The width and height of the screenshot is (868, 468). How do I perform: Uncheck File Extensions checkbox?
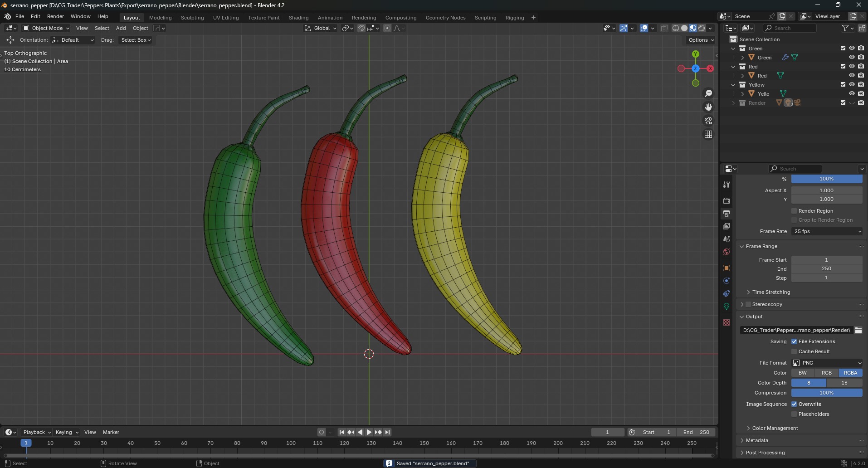[x=794, y=341]
